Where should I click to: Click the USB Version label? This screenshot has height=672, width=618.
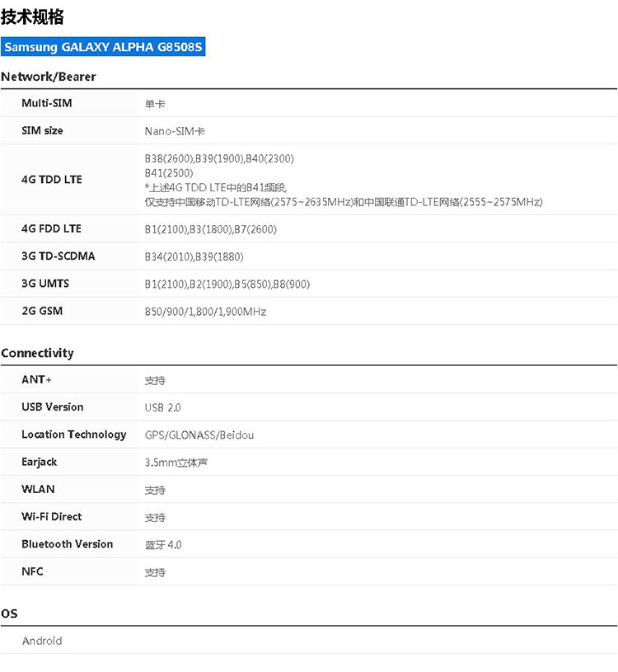click(52, 406)
